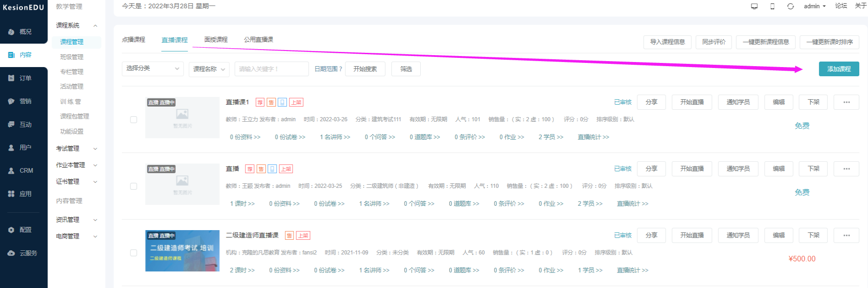Open the 选择分类 category dropdown
Viewport: 868px width, 288px height.
point(152,68)
